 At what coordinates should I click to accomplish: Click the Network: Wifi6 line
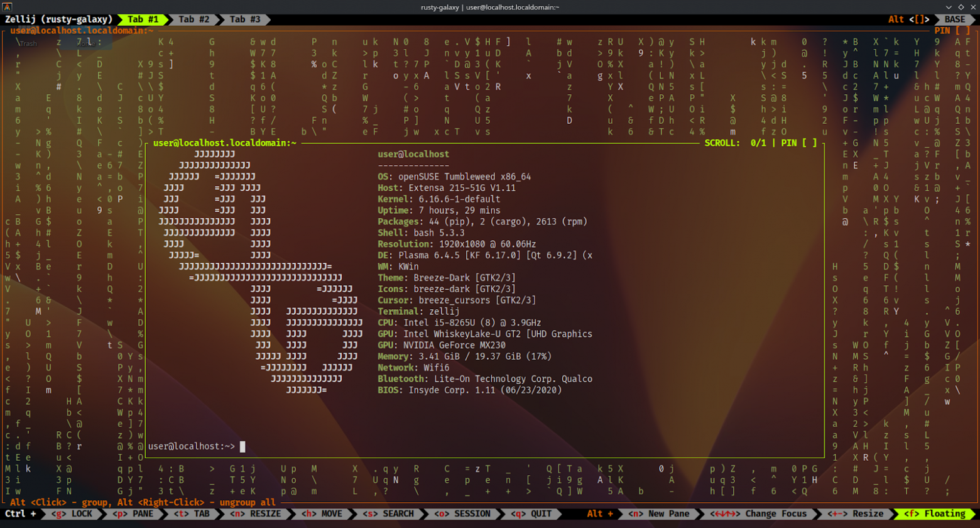coord(413,369)
